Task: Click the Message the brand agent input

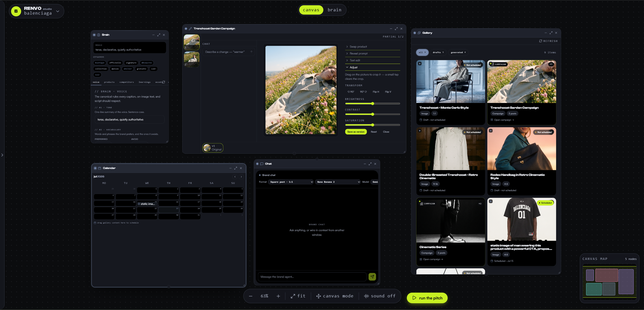Action: click(x=312, y=277)
